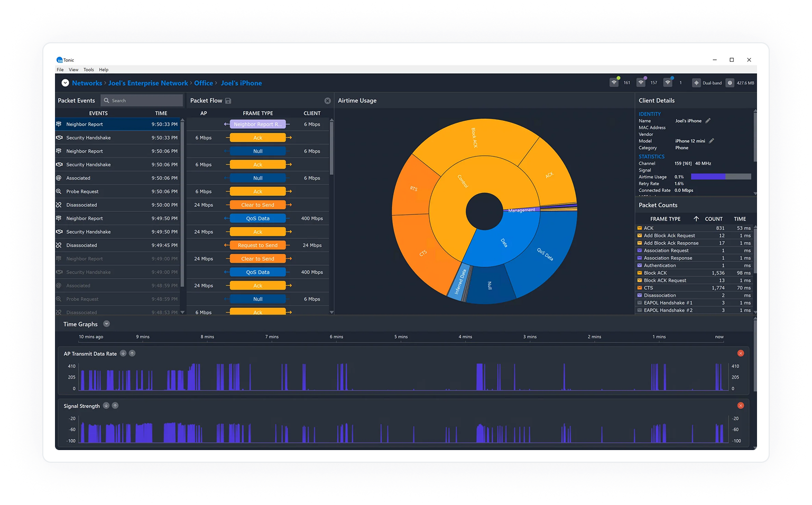812x505 pixels.
Task: Remove the Signal Strength graph
Action: pyautogui.click(x=741, y=405)
